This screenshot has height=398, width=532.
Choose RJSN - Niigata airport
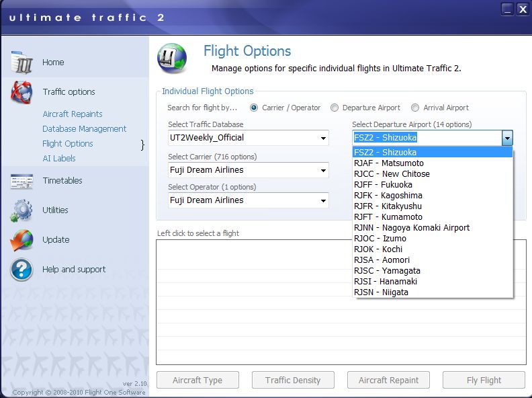point(433,292)
